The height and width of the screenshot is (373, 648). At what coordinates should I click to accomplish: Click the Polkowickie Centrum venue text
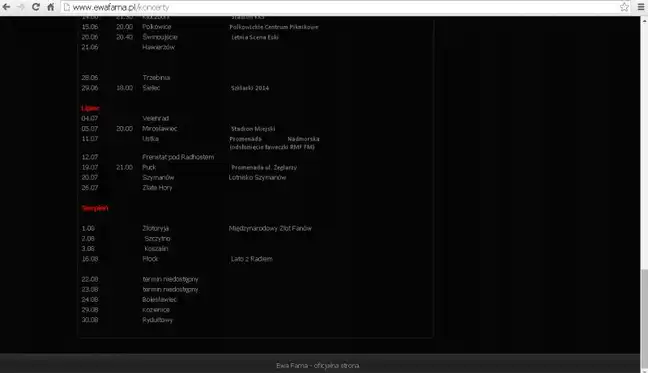(x=274, y=27)
